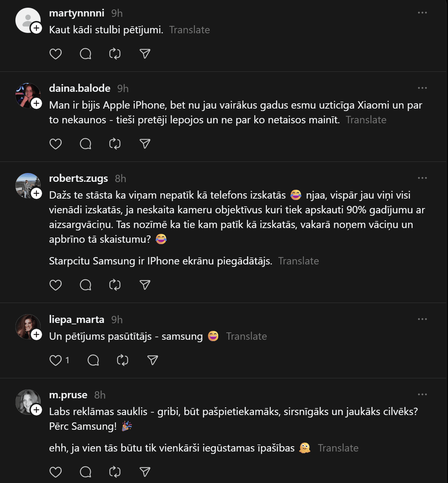Image resolution: width=448 pixels, height=483 pixels.
Task: Repost martynnnni's comment
Action: click(x=115, y=54)
